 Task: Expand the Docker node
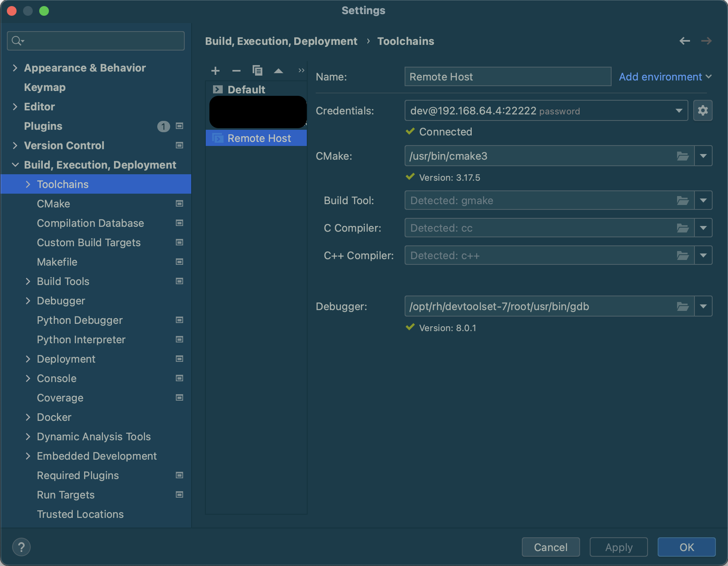click(28, 417)
